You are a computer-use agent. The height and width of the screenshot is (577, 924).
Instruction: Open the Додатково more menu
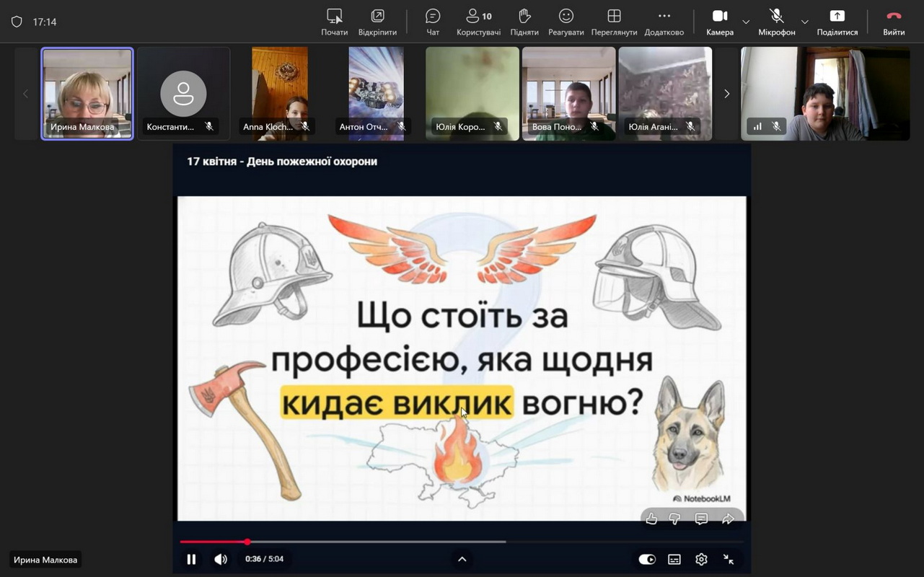click(x=664, y=22)
